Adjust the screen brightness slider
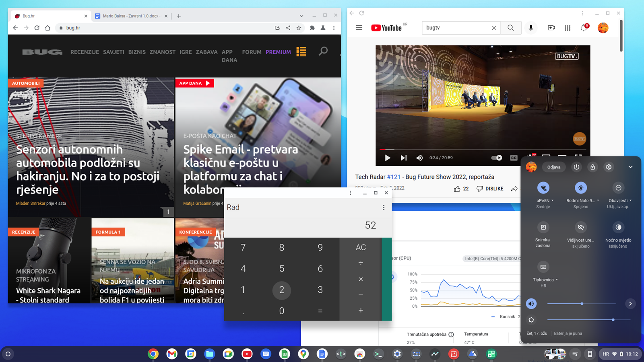The image size is (644, 362). (x=588, y=320)
